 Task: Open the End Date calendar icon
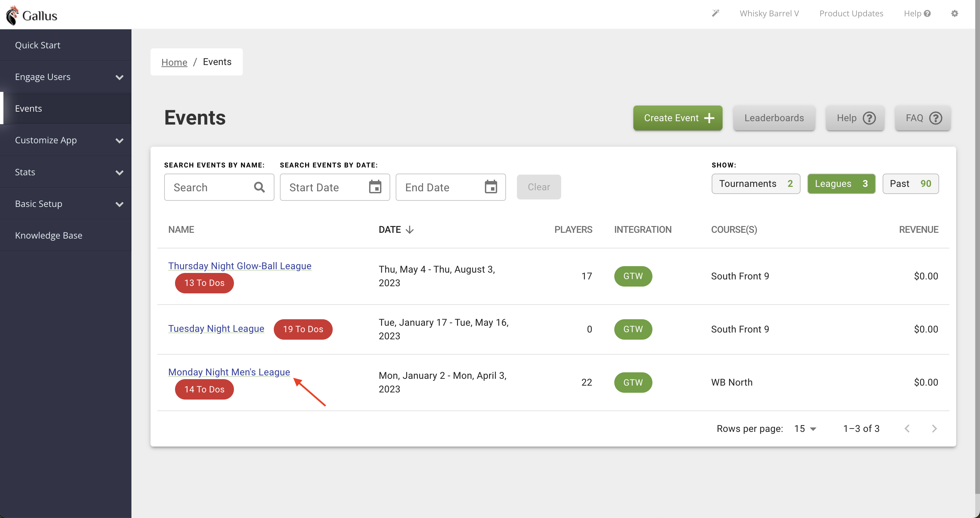491,187
